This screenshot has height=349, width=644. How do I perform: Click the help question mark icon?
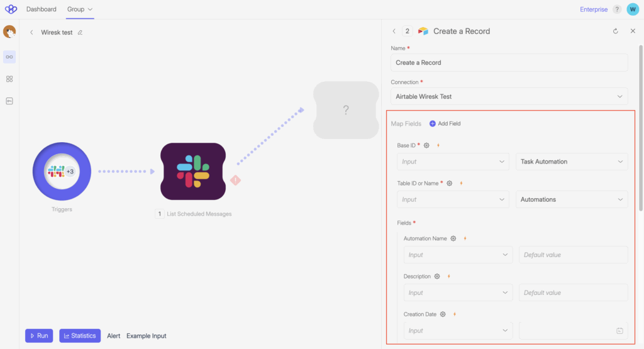pos(617,9)
